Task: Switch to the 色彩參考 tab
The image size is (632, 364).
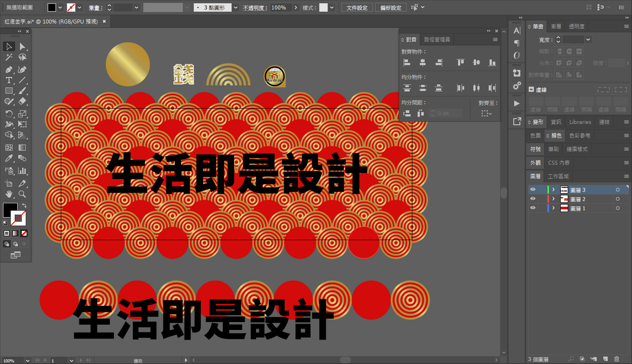Action: point(580,136)
